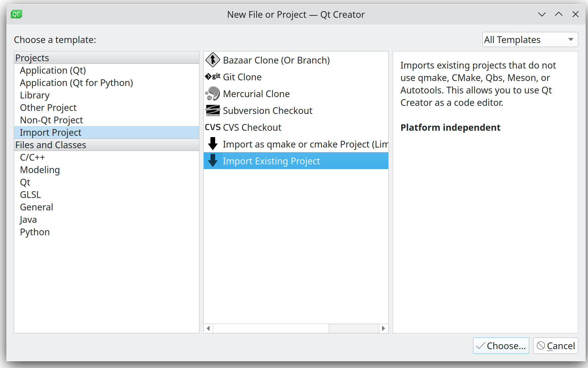Click the Subversion Checkout icon

coord(212,110)
